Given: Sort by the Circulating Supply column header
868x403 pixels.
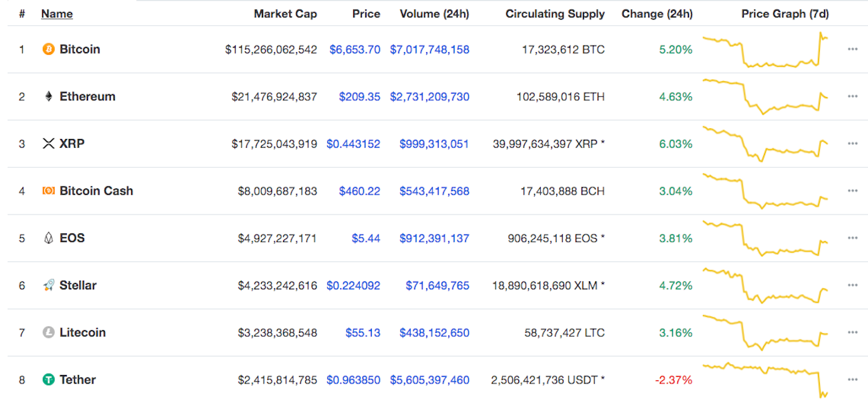Looking at the screenshot, I should point(555,13).
